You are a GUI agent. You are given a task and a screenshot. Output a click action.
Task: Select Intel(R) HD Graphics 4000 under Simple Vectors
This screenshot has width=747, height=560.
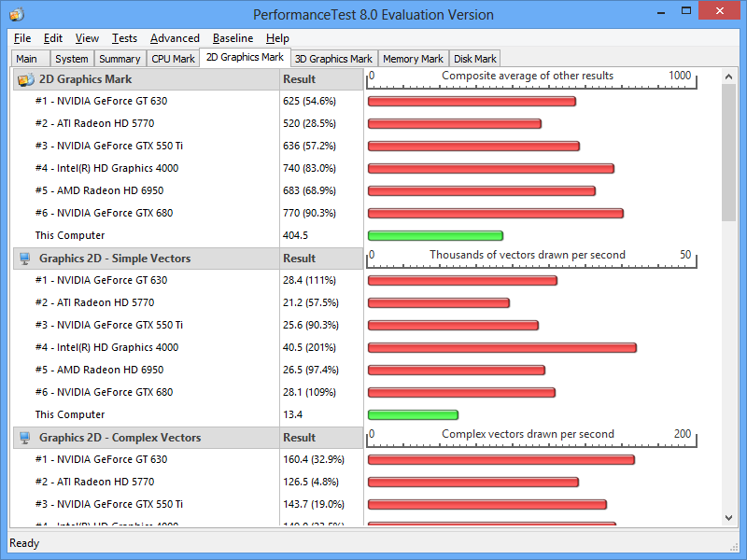pos(107,347)
